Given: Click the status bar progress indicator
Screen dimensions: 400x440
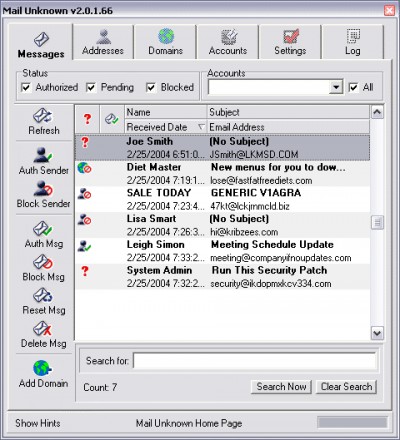Looking at the screenshot, I should [x=352, y=423].
